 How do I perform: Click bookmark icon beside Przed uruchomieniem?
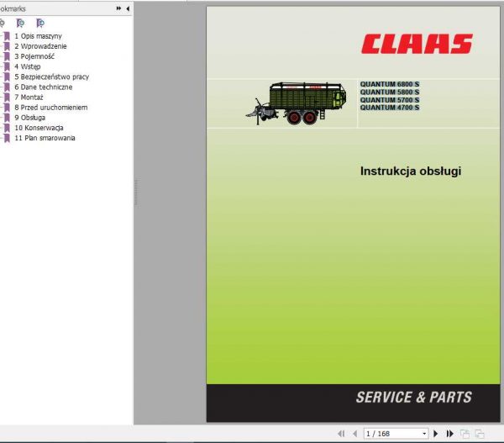coord(7,108)
